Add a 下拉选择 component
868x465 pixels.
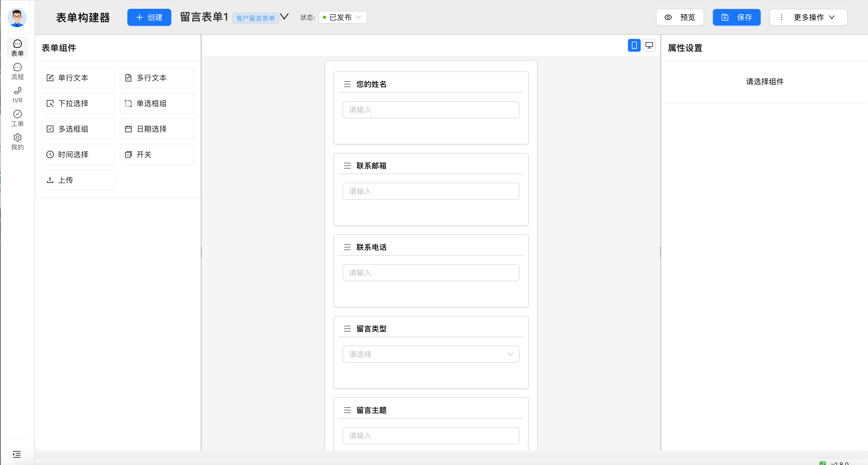pyautogui.click(x=79, y=103)
